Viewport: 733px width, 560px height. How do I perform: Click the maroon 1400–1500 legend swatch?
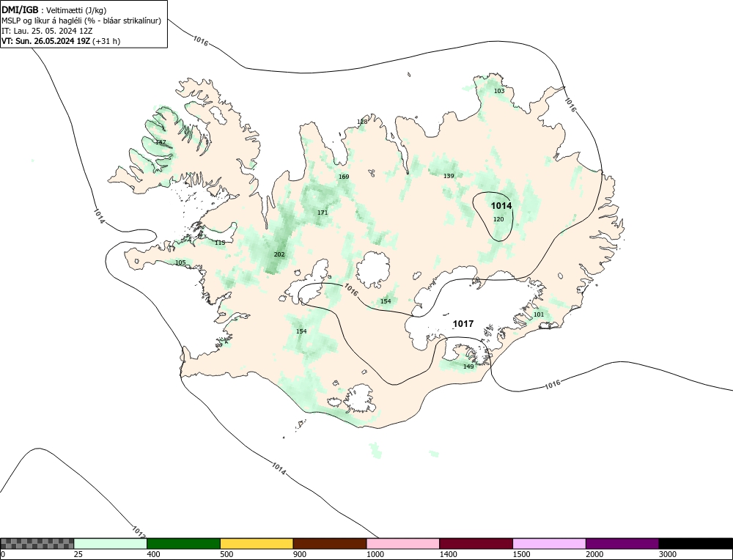pos(476,543)
